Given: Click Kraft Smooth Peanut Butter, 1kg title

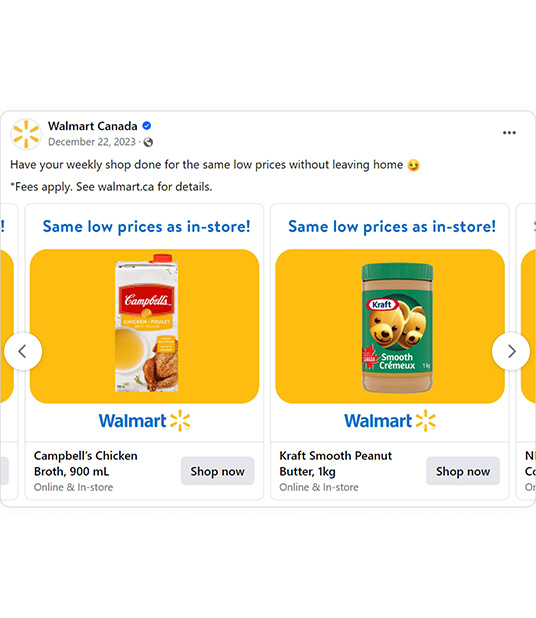Looking at the screenshot, I should (x=335, y=464).
